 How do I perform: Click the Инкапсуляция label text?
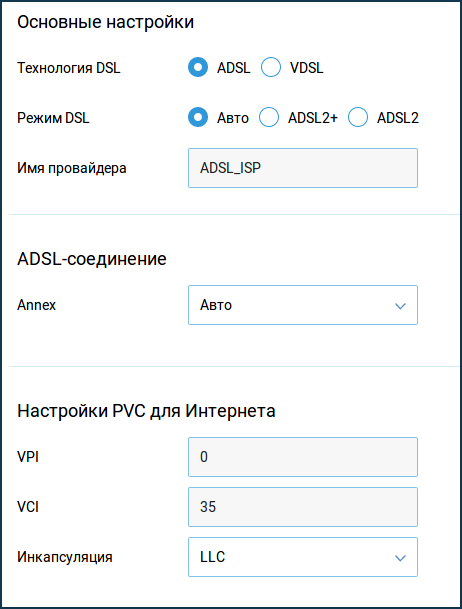click(65, 557)
